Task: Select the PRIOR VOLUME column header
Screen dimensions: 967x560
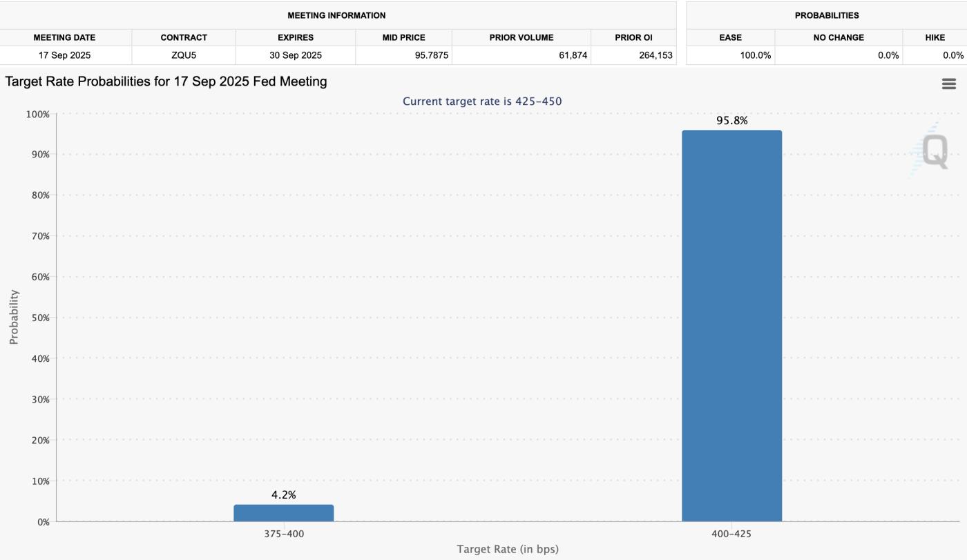Action: coord(521,37)
